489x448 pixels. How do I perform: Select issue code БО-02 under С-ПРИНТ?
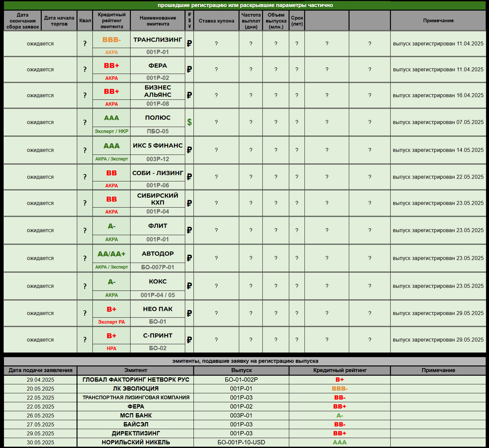pos(158,348)
